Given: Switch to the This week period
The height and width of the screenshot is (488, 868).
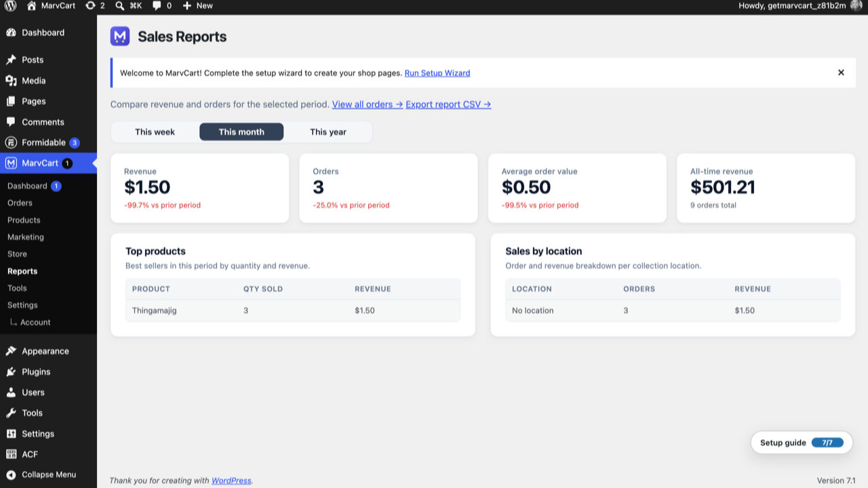Looking at the screenshot, I should [155, 132].
